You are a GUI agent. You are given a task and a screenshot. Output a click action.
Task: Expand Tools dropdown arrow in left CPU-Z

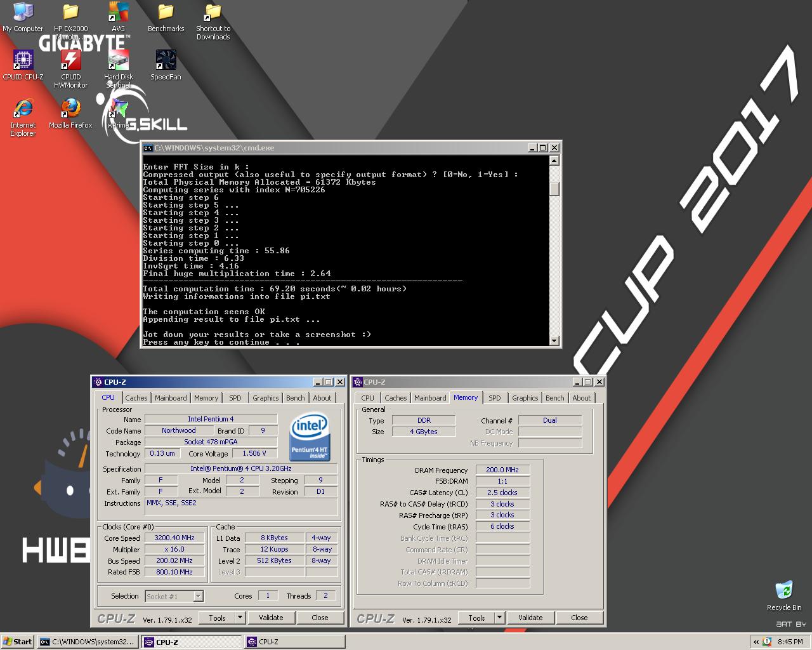(240, 618)
